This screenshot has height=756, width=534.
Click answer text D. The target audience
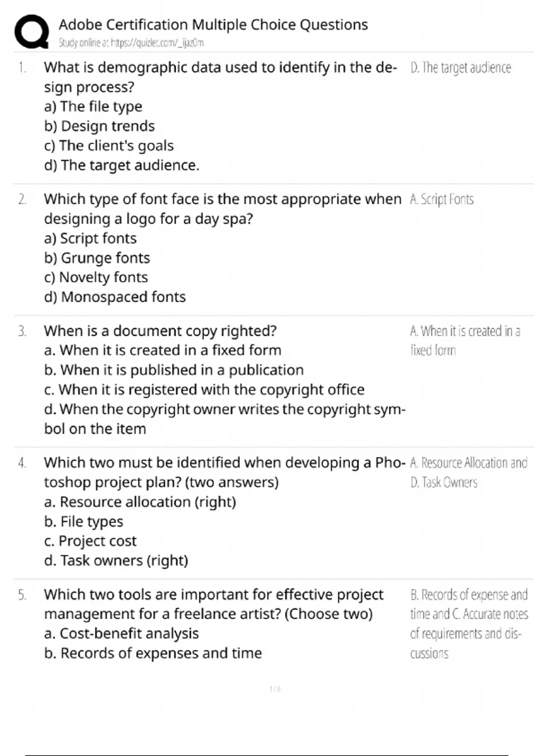(461, 68)
